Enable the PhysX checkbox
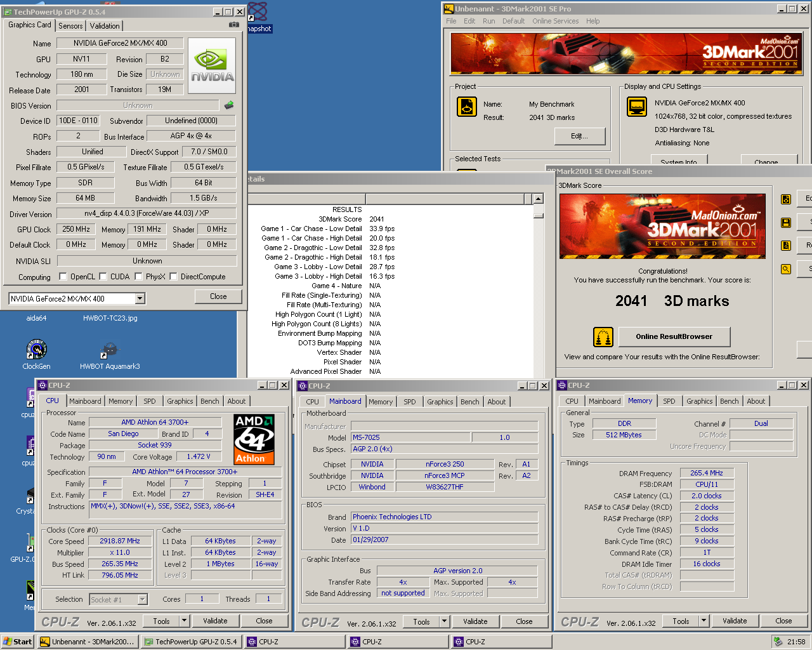The width and height of the screenshot is (812, 650). [138, 277]
